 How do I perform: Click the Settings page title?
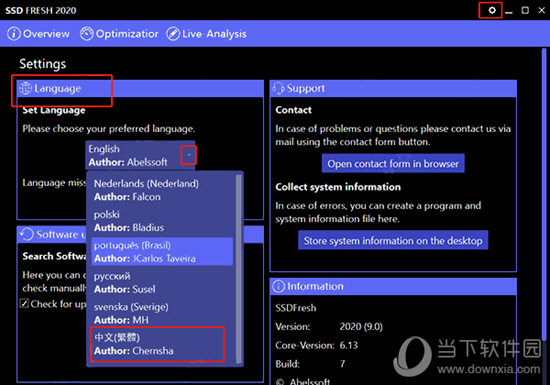click(x=42, y=64)
